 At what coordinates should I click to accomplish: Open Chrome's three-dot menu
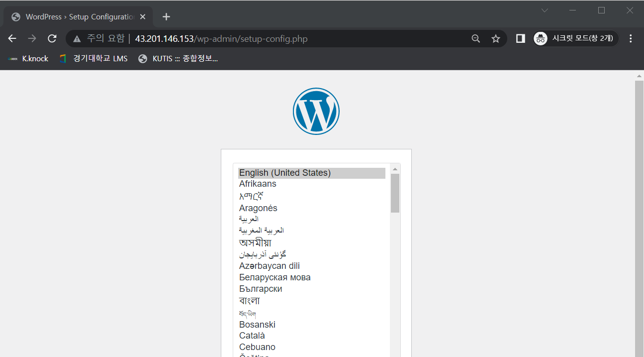coord(631,38)
